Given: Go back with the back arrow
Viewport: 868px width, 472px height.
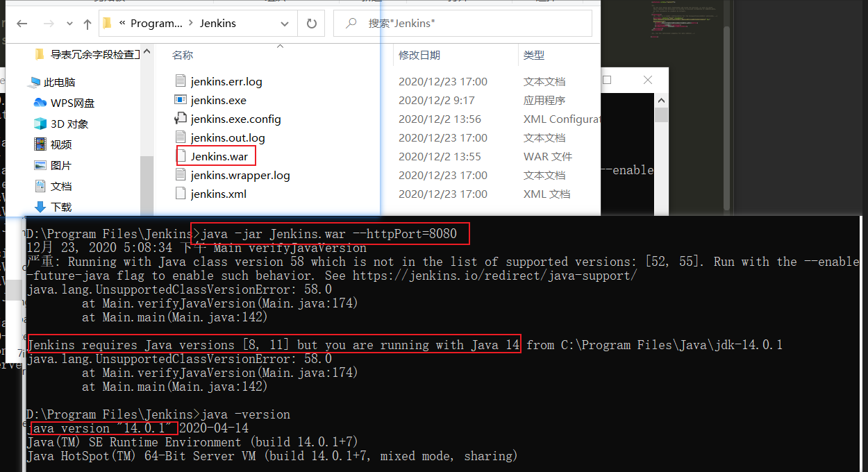Looking at the screenshot, I should click(x=22, y=23).
